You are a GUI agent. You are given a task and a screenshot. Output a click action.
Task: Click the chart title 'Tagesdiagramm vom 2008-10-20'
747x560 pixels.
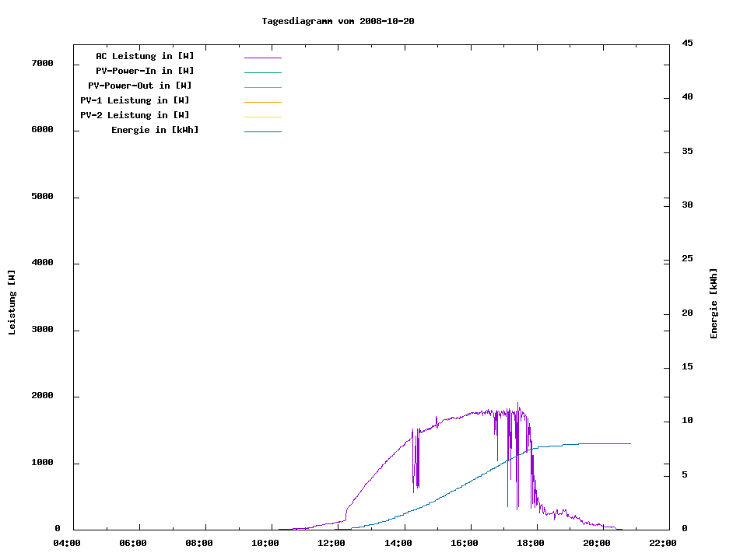coord(338,21)
